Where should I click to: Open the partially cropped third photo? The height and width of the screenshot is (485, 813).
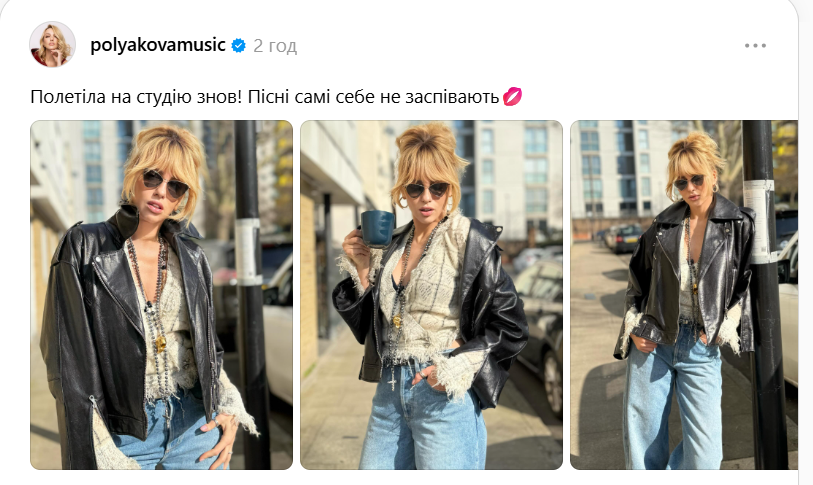684,295
